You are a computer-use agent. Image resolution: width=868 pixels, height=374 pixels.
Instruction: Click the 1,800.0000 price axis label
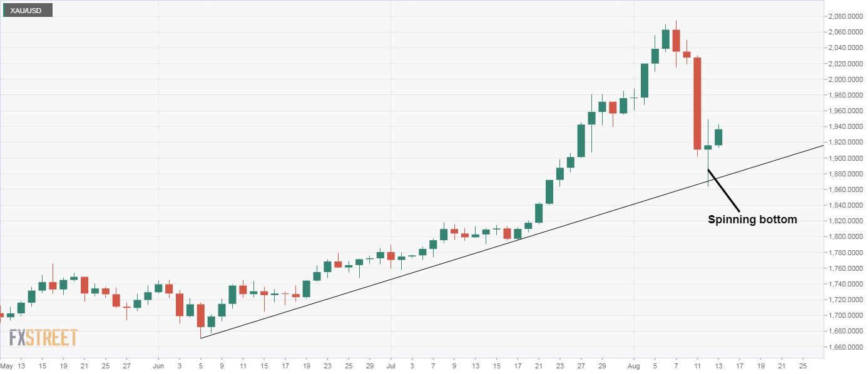[x=843, y=237]
